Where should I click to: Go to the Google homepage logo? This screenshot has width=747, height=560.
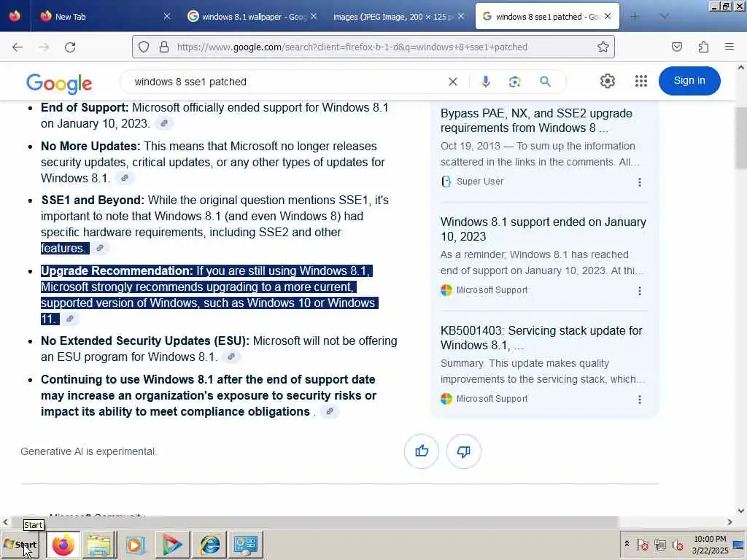click(x=59, y=84)
